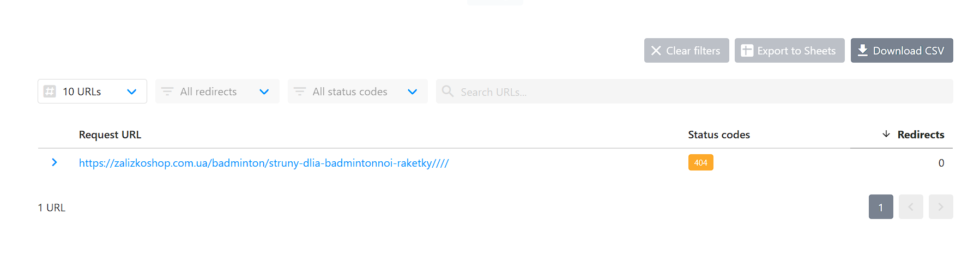Open the All redirects filter dropdown
Screen dimensions: 980x274
tap(264, 92)
